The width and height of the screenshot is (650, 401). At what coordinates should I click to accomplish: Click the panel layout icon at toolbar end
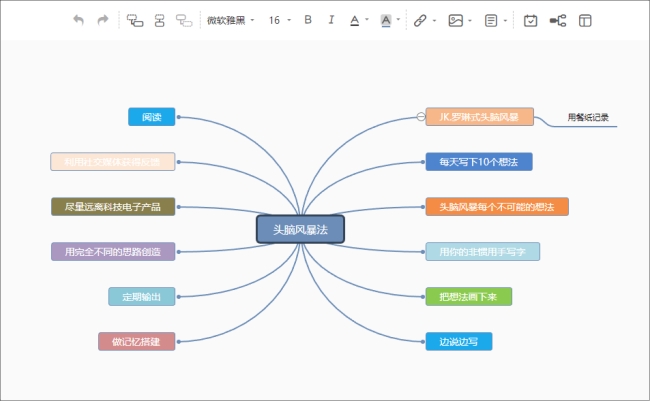tap(585, 20)
